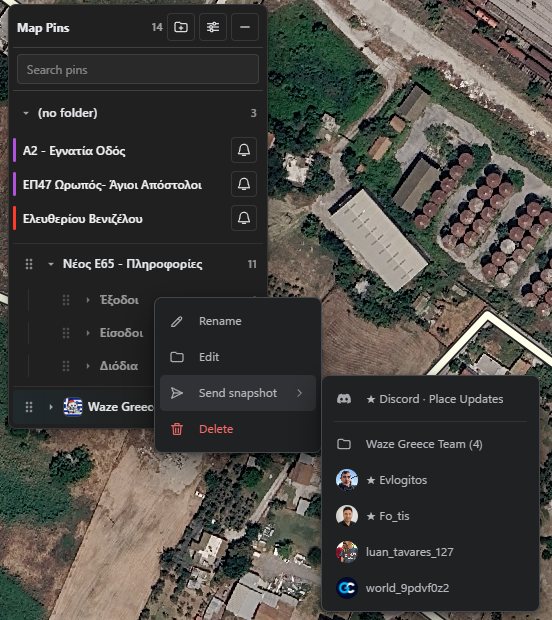The width and height of the screenshot is (552, 620).
Task: Minimize the Map Pins panel
Action: tap(245, 27)
